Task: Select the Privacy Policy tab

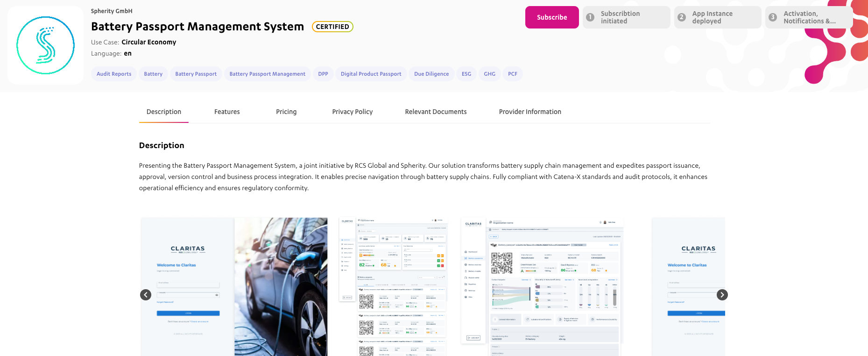Action: (353, 112)
